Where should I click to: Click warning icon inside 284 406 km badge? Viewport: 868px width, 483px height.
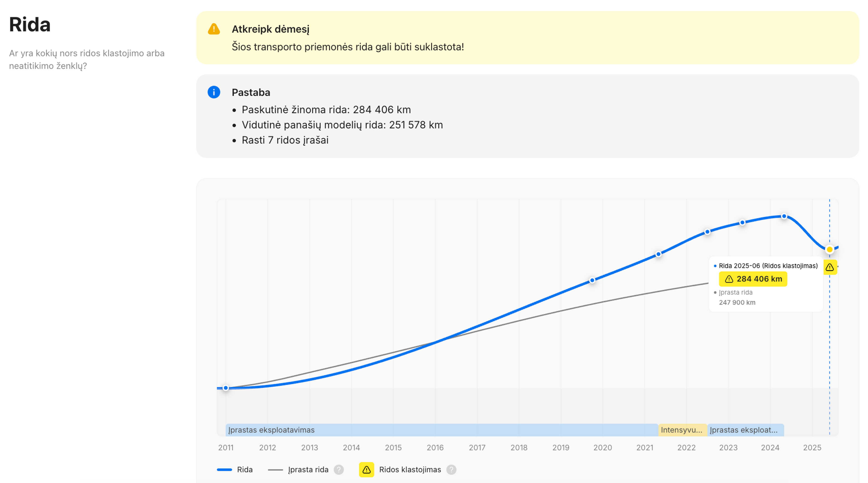[x=729, y=279]
